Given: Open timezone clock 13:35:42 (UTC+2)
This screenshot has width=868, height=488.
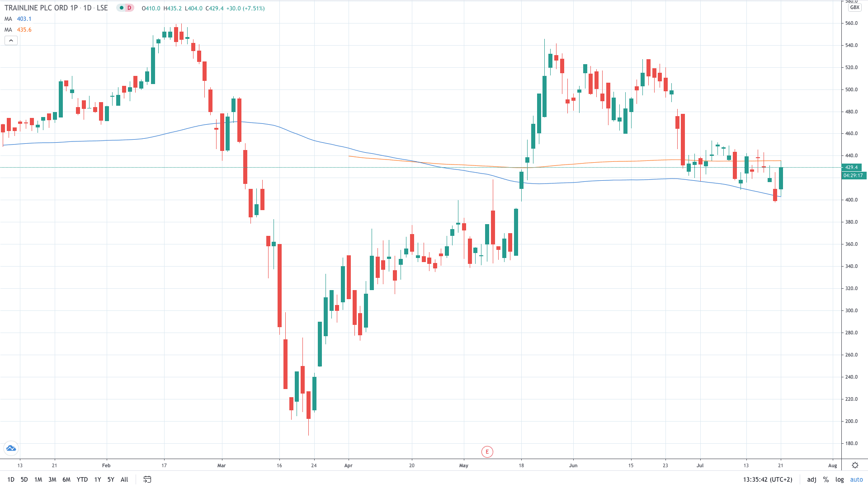Looking at the screenshot, I should [x=768, y=479].
